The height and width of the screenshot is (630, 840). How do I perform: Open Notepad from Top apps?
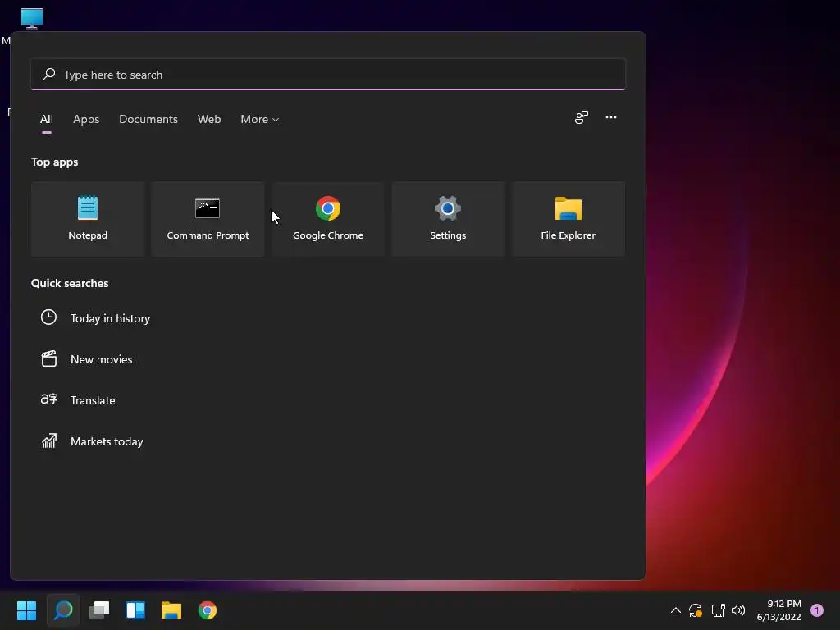(88, 218)
